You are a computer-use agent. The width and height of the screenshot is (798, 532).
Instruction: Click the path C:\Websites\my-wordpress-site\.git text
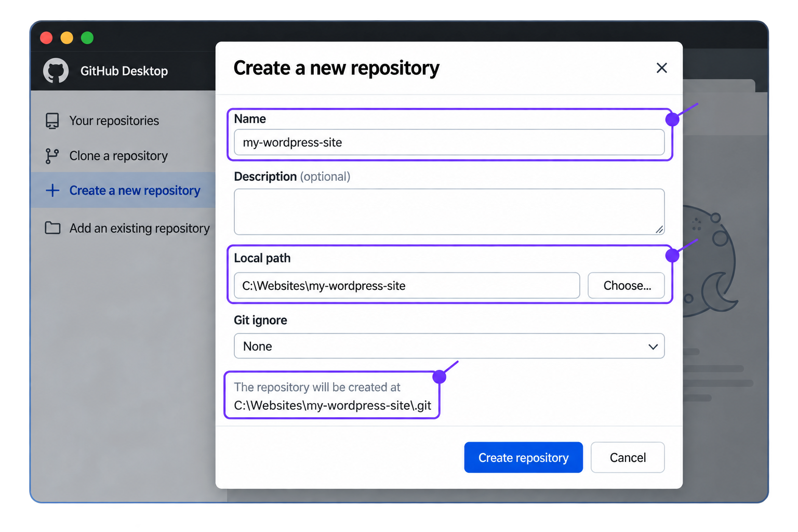point(332,405)
